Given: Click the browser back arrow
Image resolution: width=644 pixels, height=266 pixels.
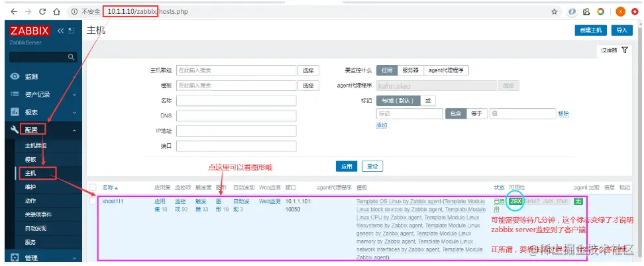Looking at the screenshot, I should click(x=13, y=12).
